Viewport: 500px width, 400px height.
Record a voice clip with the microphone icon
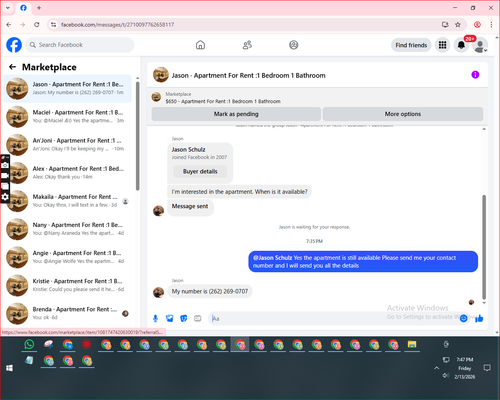point(155,318)
